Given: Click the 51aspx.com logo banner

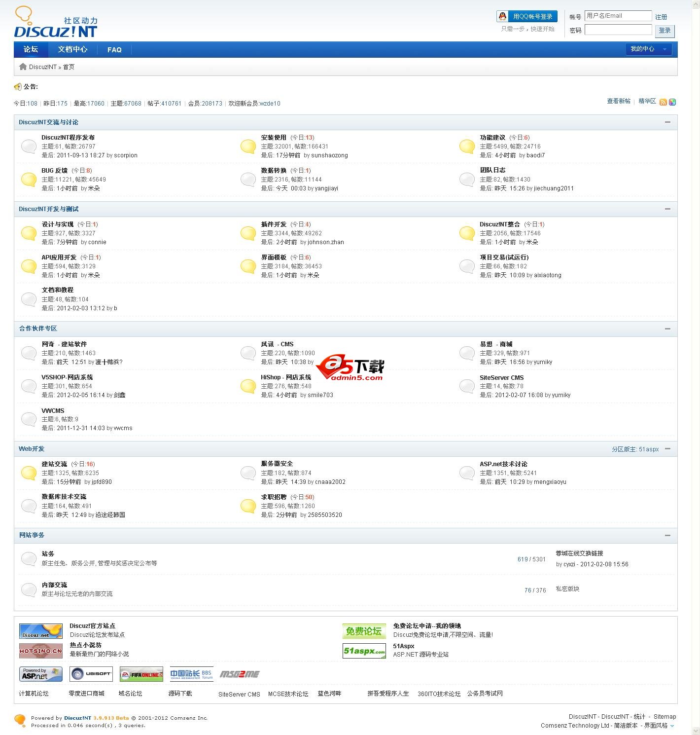Looking at the screenshot, I should 364,651.
